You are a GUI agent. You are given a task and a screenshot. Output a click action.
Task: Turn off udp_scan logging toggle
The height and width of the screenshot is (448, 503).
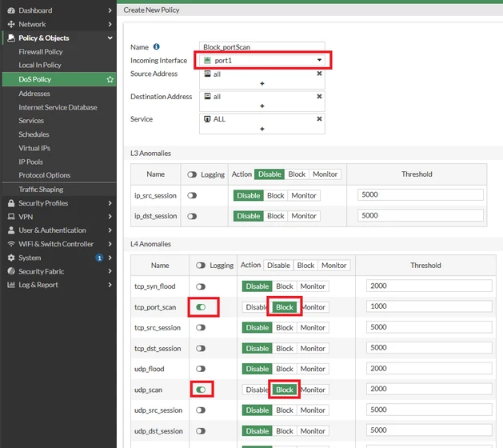coord(201,390)
